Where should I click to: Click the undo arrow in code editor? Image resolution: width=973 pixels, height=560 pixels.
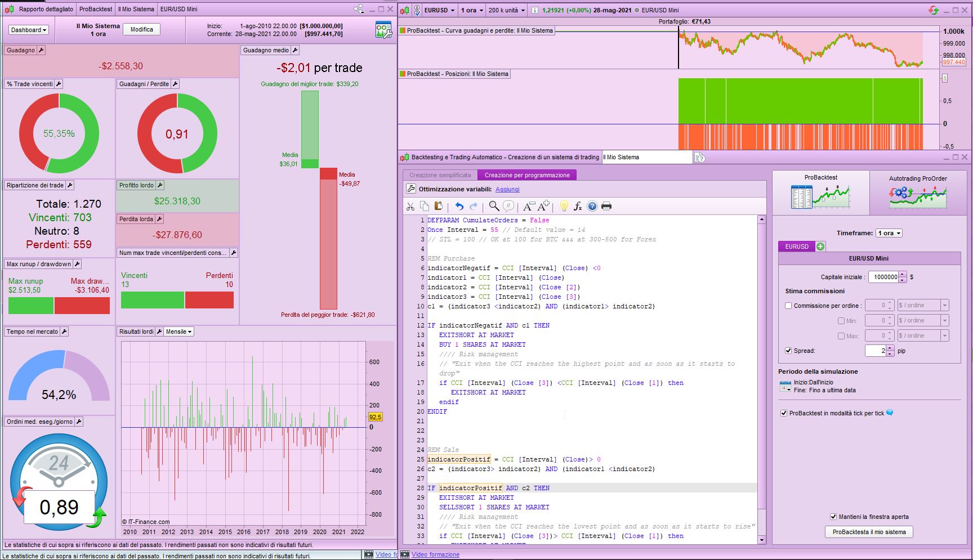pos(459,207)
